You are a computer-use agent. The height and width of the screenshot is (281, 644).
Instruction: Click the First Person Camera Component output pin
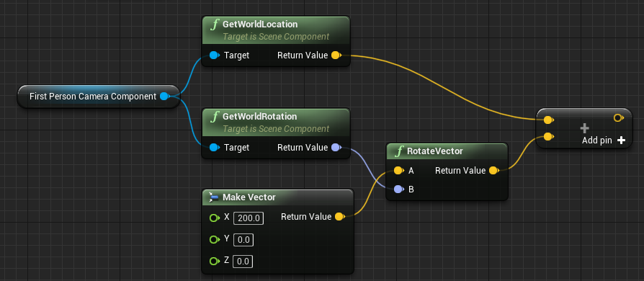tap(165, 96)
